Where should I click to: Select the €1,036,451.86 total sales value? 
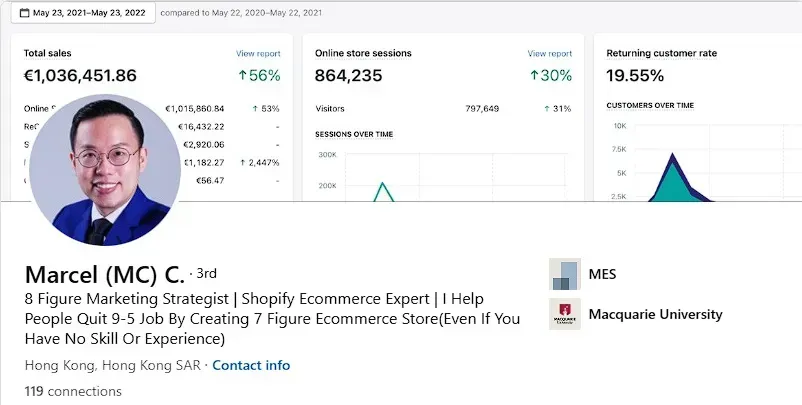[x=80, y=76]
